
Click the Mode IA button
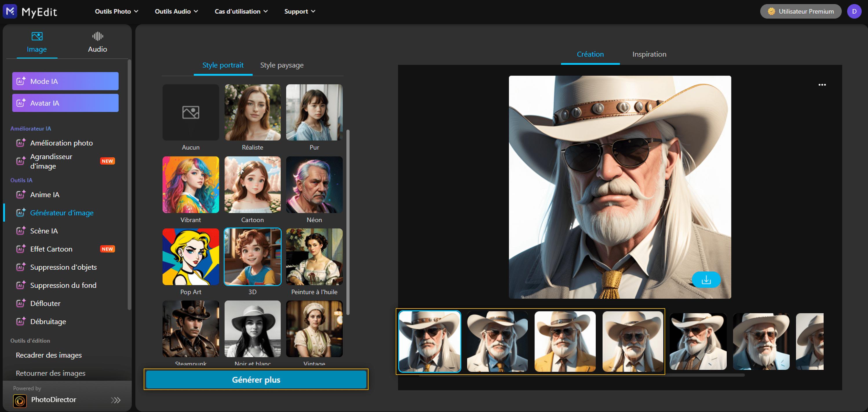(65, 81)
